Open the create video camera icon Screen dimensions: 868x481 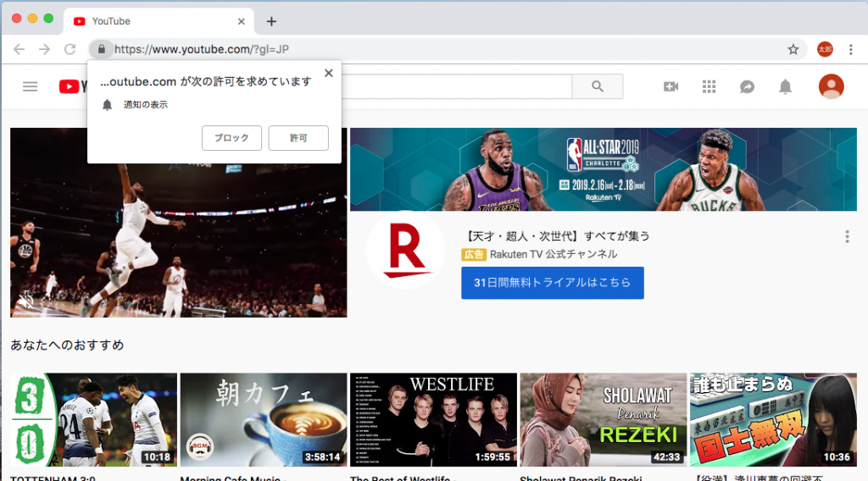(x=671, y=86)
